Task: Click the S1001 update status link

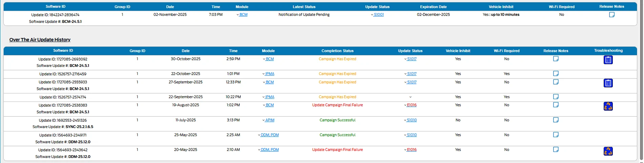Action: point(379,15)
